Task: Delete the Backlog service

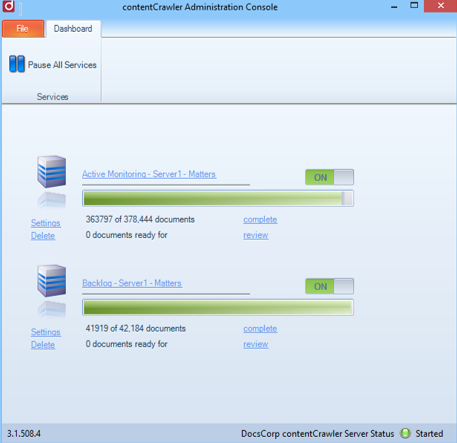Action: pos(43,345)
